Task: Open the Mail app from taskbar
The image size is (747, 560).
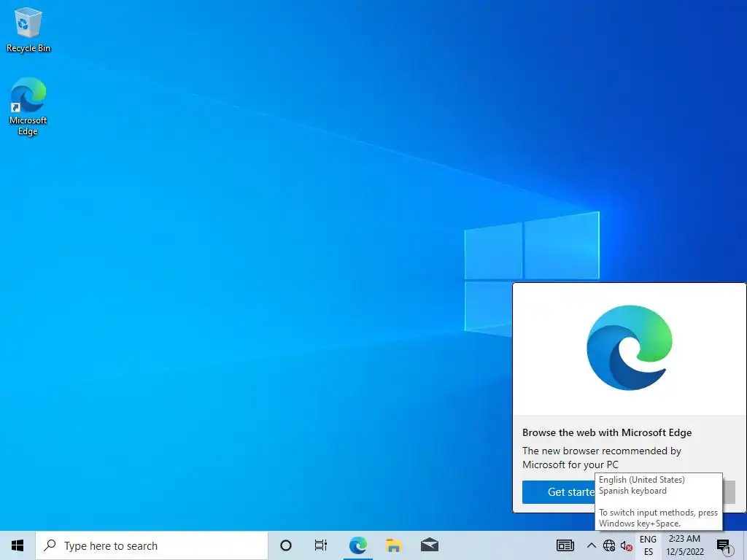Action: click(429, 545)
